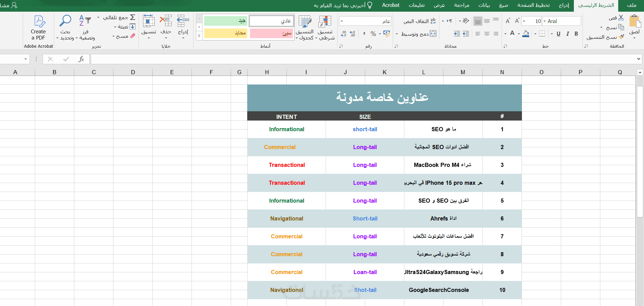Viewport: 644px width, 306px height.
Task: Toggle Italic formatting (I)
Action: 567,34
